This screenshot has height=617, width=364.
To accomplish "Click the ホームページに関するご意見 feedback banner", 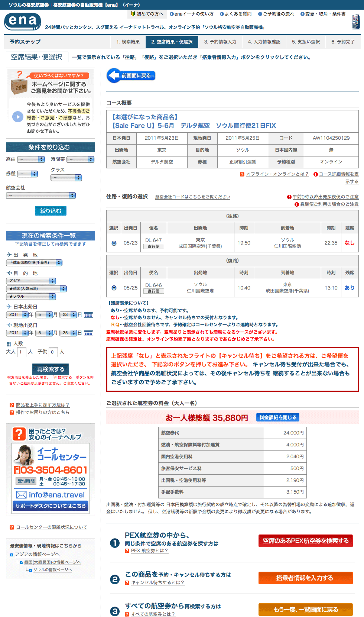I will point(51,103).
